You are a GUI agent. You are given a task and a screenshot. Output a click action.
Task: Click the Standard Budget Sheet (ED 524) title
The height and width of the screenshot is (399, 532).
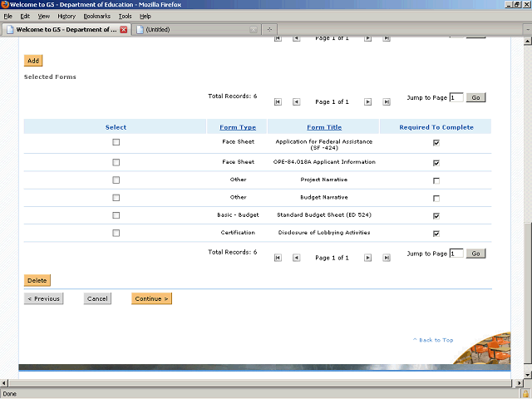point(324,214)
